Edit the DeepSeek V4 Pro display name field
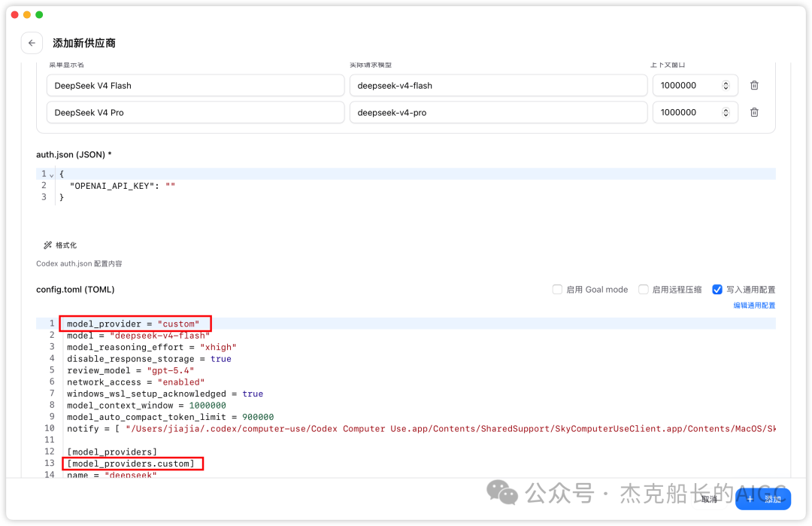 [x=195, y=112]
